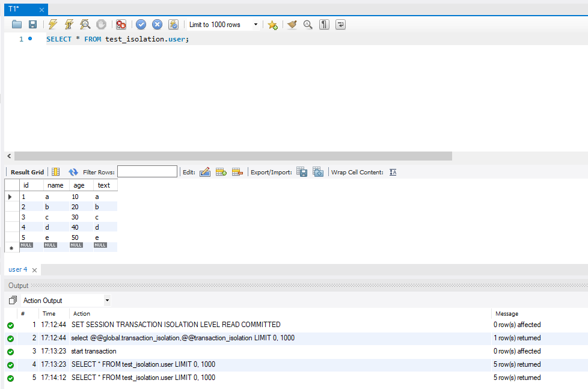Screen dimensions: 588x389
Task: Toggle auto-commit mode icon
Action: point(173,25)
